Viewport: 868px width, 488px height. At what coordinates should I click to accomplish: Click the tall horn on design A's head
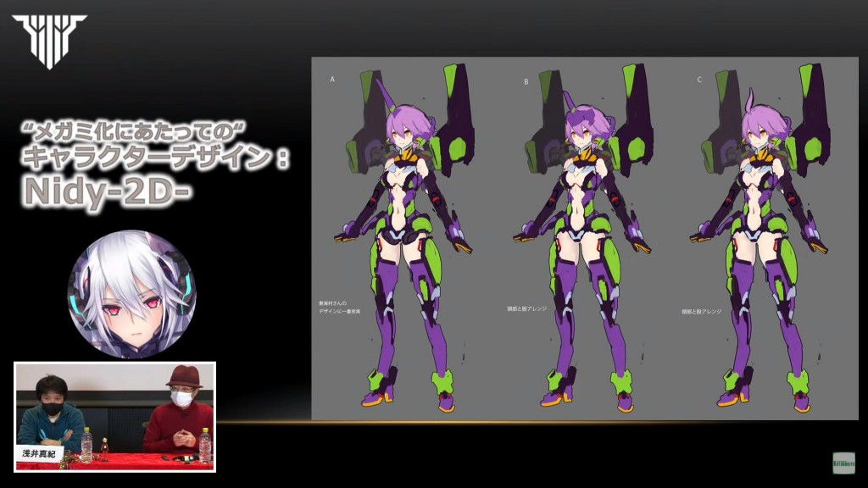pos(387,91)
